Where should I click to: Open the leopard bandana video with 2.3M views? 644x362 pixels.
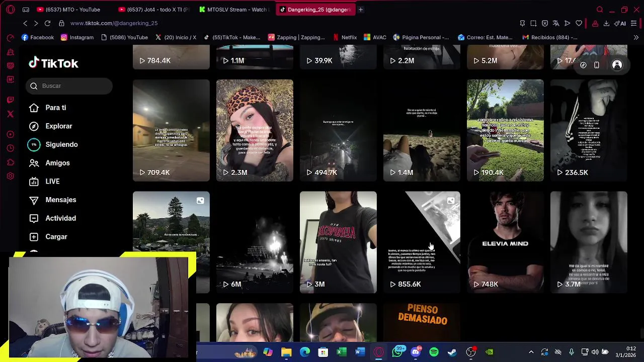[x=255, y=130]
